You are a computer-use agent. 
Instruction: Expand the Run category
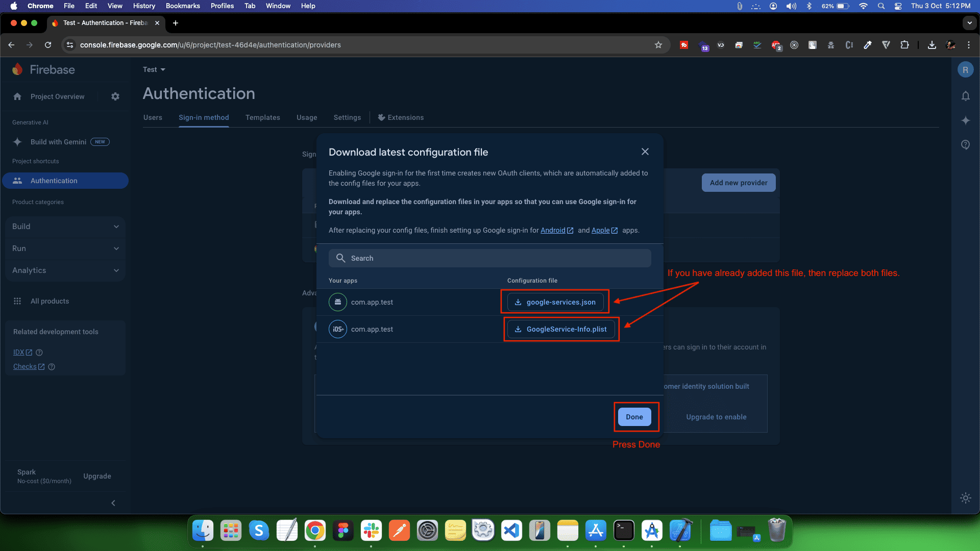65,248
